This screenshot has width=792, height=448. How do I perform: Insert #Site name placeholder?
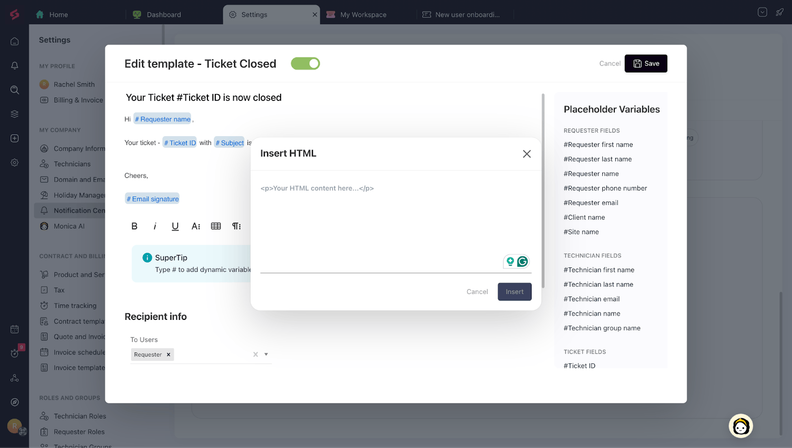pos(581,232)
